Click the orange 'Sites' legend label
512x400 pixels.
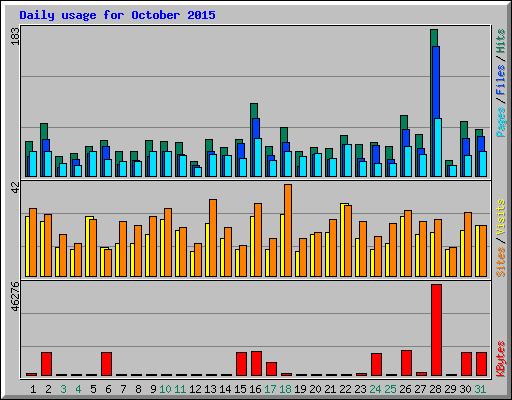click(501, 262)
